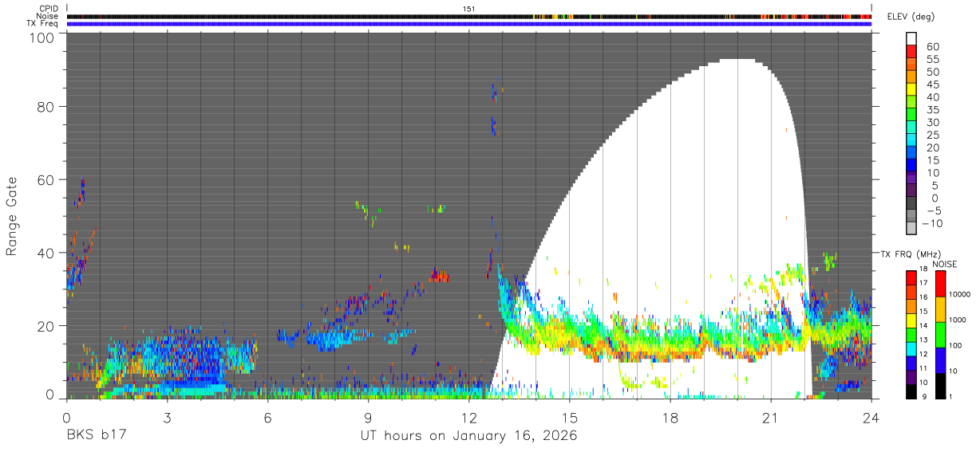
Task: Click the white top box of elevation colorbar
Action: [x=912, y=38]
